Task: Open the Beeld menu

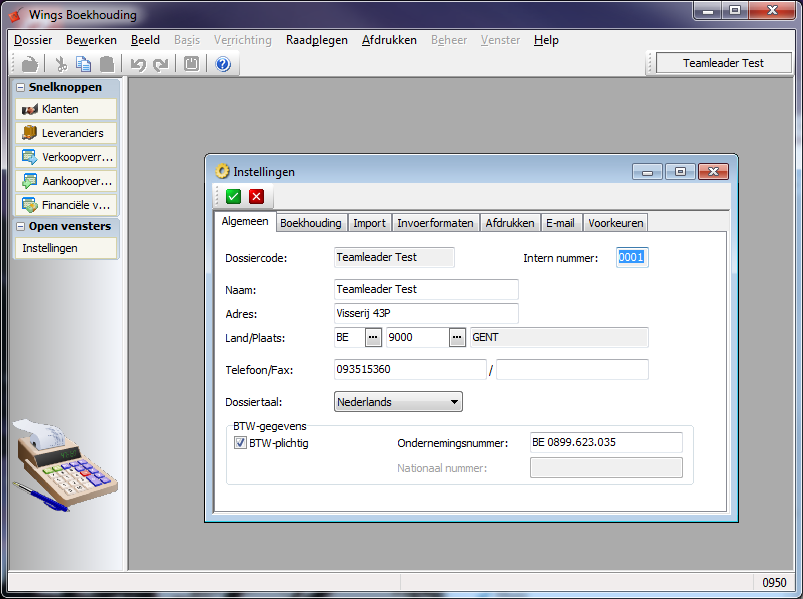Action: (145, 40)
